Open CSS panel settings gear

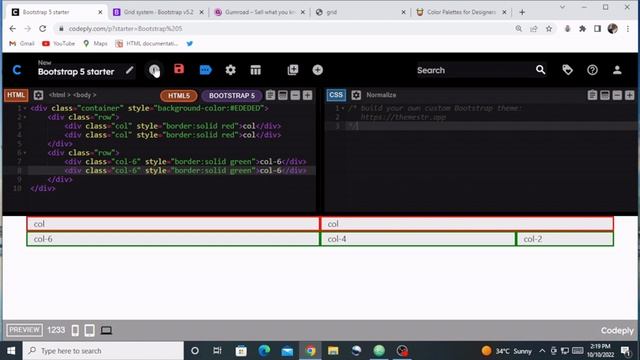tap(356, 95)
